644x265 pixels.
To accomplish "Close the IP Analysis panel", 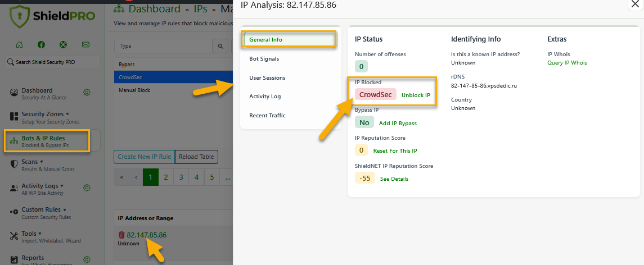I will tap(634, 4).
